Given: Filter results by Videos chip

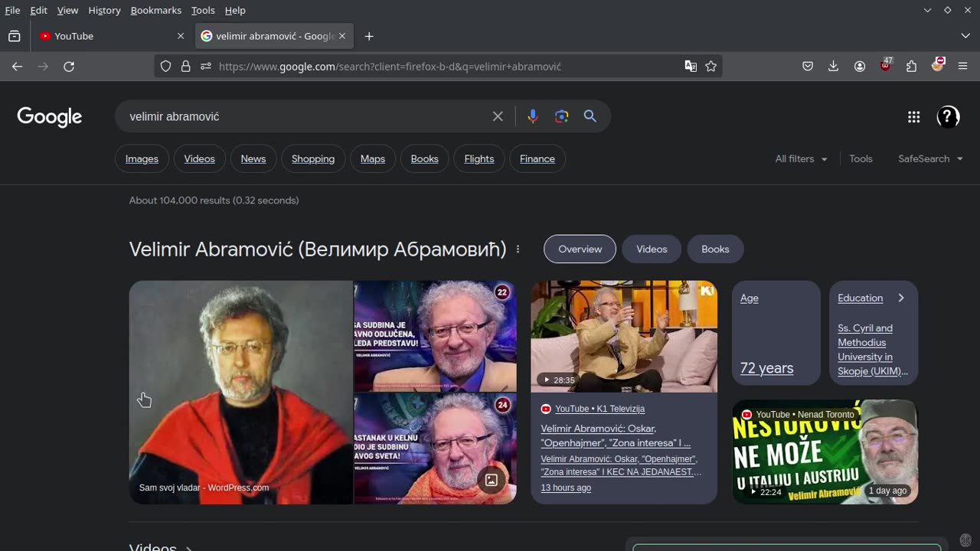Looking at the screenshot, I should (x=200, y=158).
